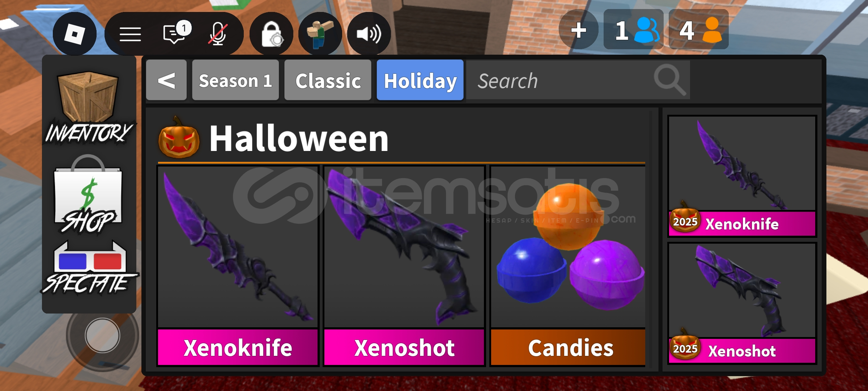Switch to the Classic tab
The height and width of the screenshot is (391, 868).
328,80
